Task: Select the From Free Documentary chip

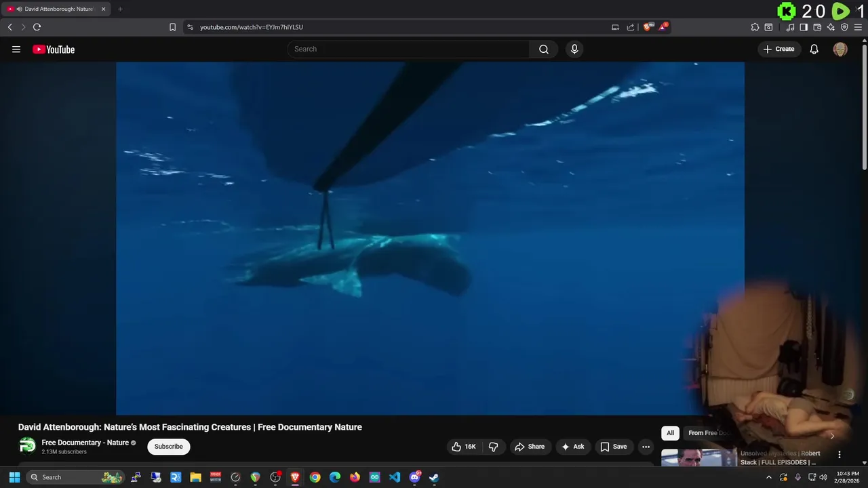Action: point(709,433)
